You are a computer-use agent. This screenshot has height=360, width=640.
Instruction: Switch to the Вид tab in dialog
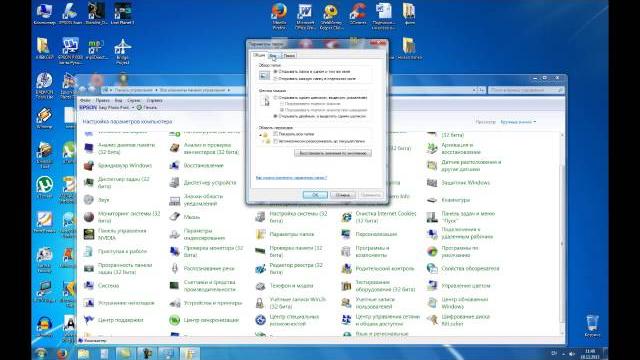tap(273, 56)
